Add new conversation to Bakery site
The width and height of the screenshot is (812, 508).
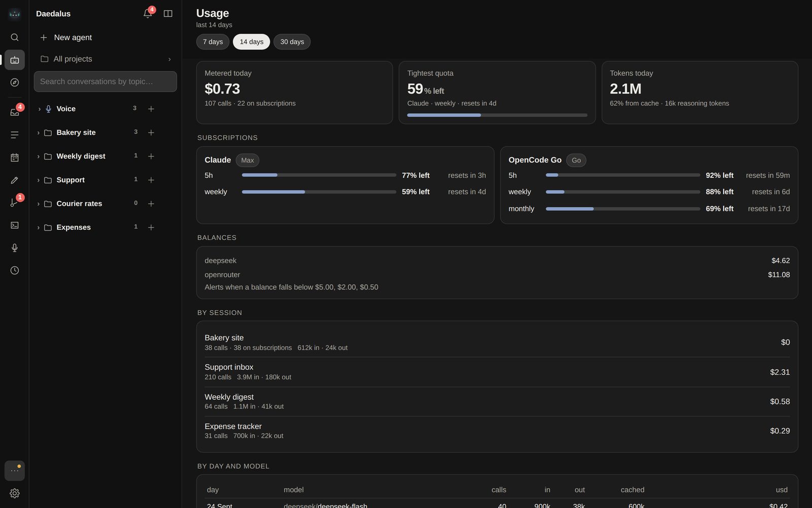coord(151,133)
